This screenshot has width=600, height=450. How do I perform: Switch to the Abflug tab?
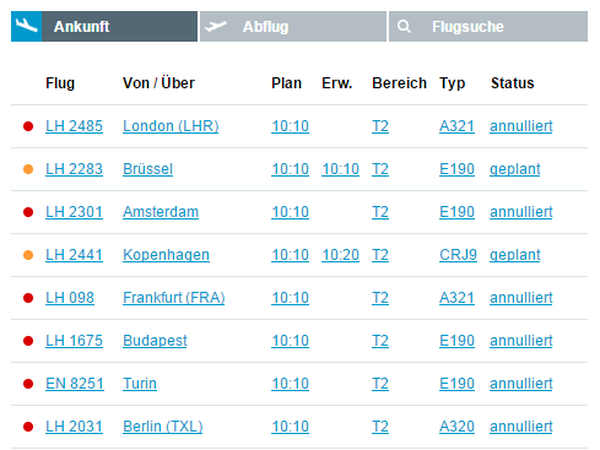tap(293, 26)
